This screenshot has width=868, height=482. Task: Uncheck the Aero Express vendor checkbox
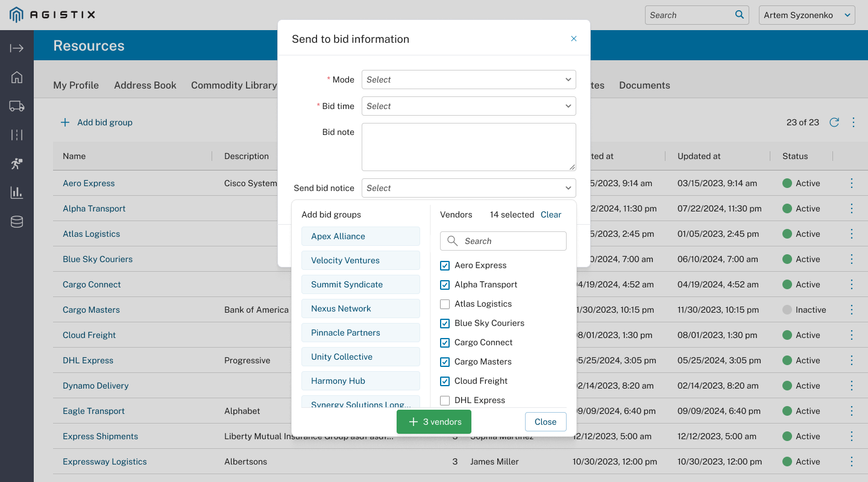[x=445, y=266]
